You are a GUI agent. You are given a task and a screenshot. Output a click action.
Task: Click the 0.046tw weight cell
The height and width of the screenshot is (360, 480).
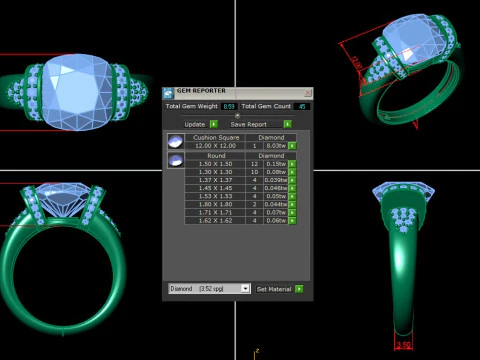click(276, 188)
